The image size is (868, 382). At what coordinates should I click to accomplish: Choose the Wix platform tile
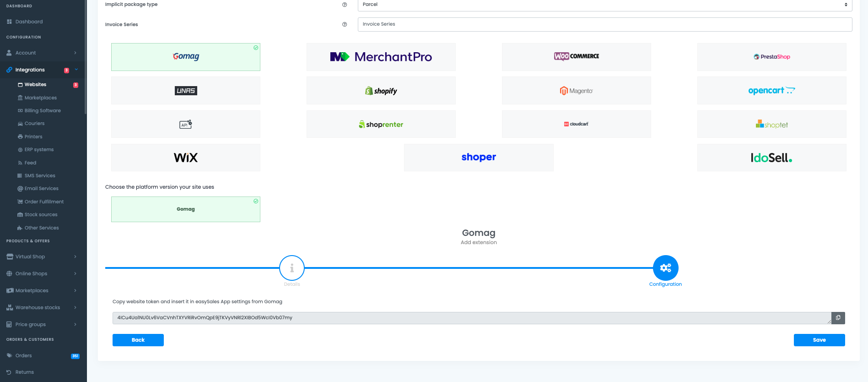click(x=186, y=158)
